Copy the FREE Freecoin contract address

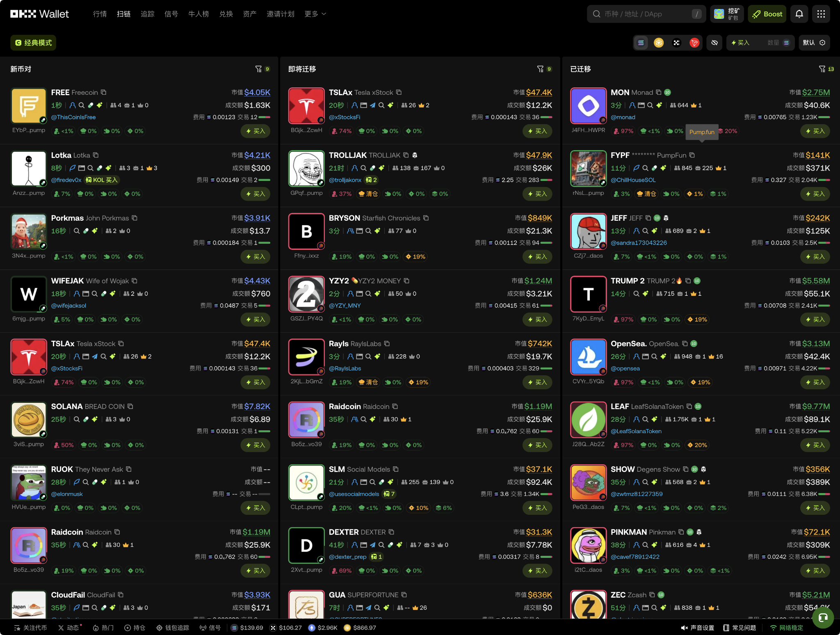[x=103, y=92]
